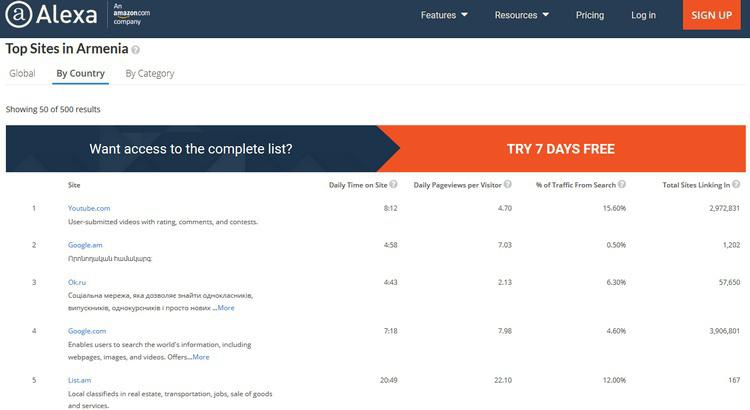The image size is (750, 410).
Task: Open the Pricing page
Action: (590, 15)
